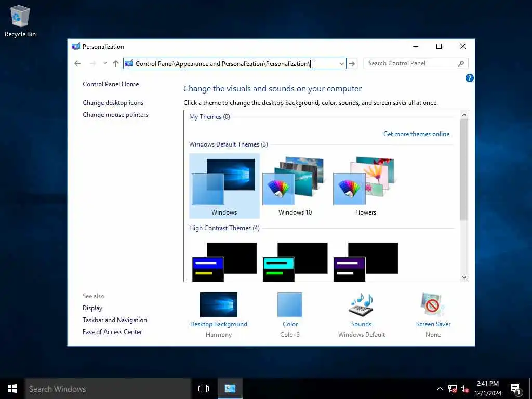
Task: Select the cyan-and-green high contrast theme
Action: [295, 262]
